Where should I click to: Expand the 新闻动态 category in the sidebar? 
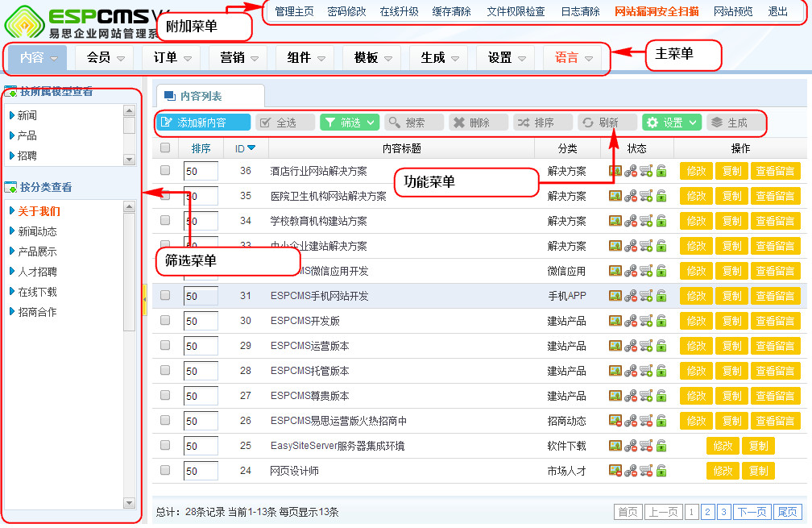pos(12,231)
